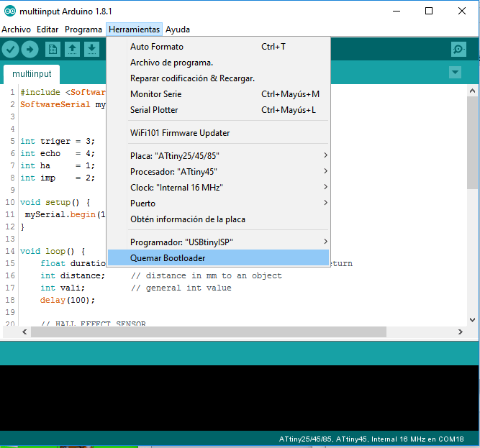
Task: Click the horizontal scrollbar left arrow
Action: pos(24,332)
